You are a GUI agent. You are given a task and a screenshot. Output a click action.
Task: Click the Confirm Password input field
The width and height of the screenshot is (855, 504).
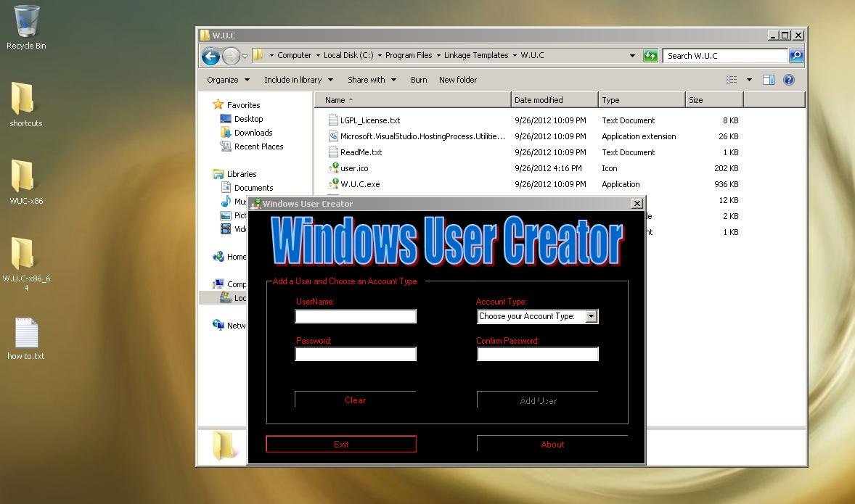(538, 354)
